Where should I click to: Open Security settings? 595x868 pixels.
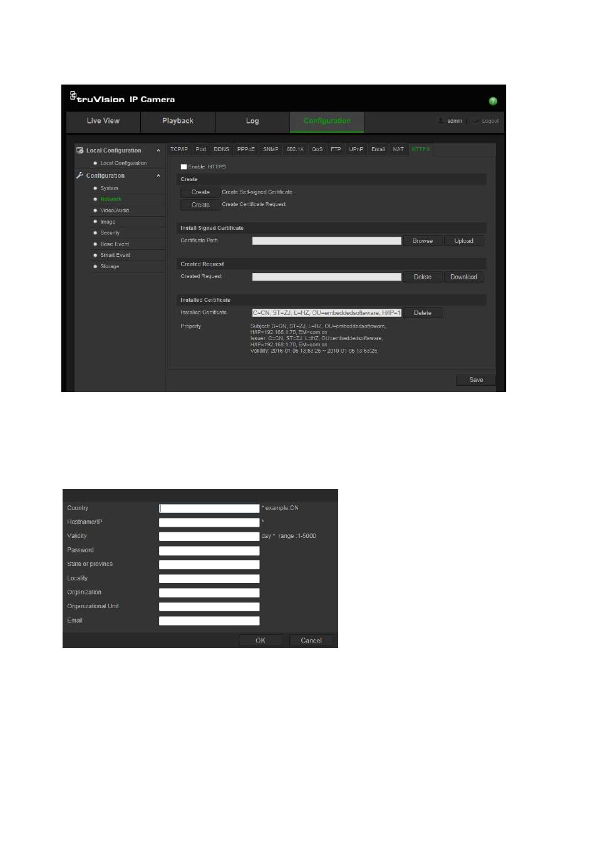pos(110,233)
